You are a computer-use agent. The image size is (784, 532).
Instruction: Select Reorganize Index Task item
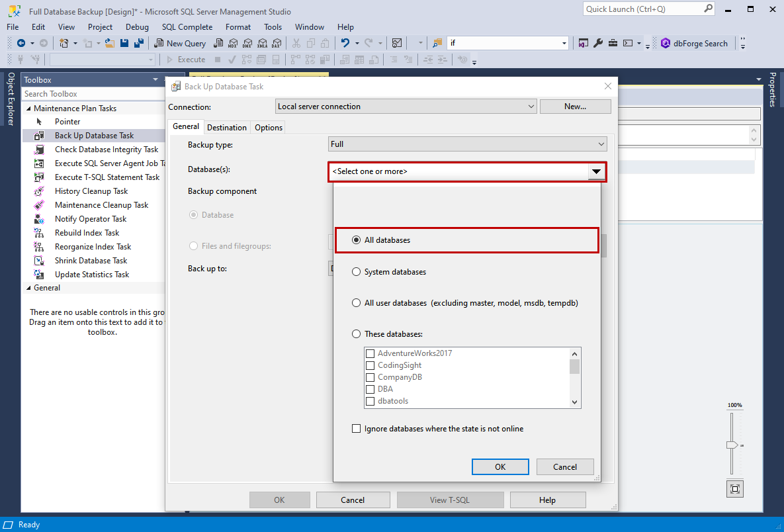[93, 247]
